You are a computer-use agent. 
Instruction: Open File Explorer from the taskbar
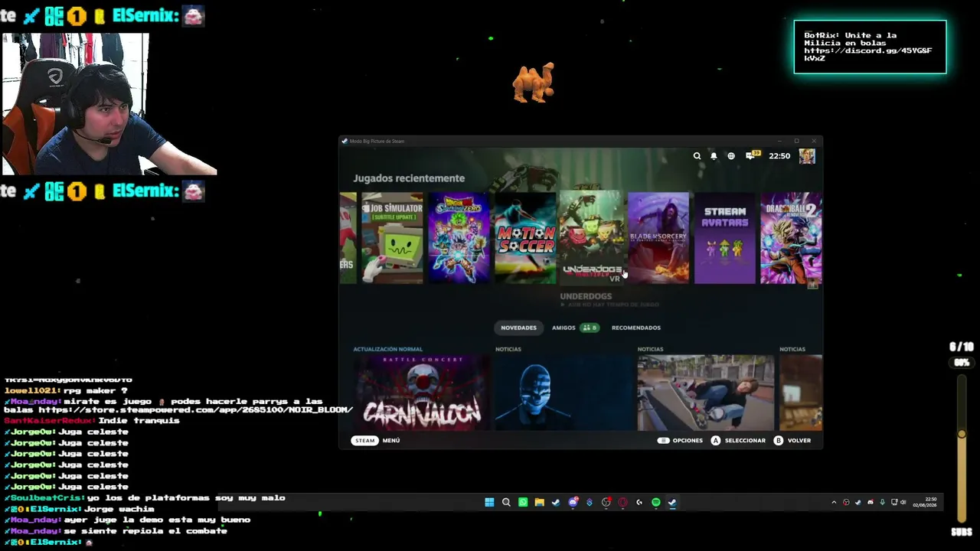pos(539,502)
